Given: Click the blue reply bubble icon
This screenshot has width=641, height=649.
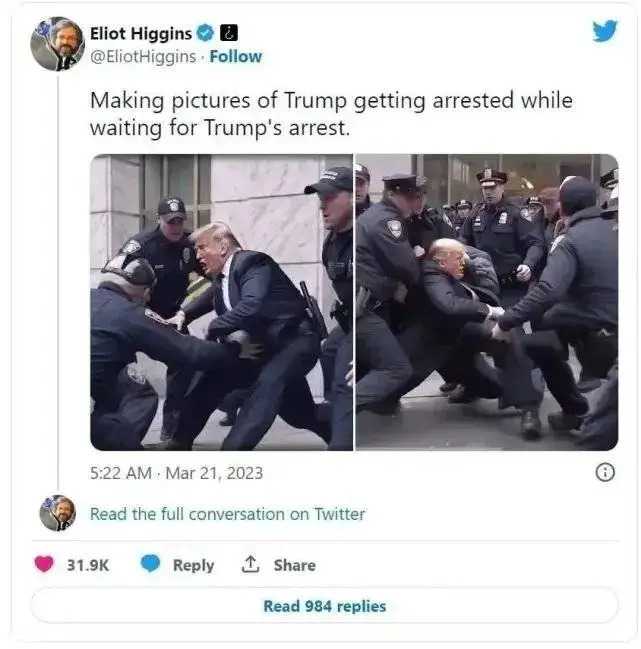Looking at the screenshot, I should [150, 564].
